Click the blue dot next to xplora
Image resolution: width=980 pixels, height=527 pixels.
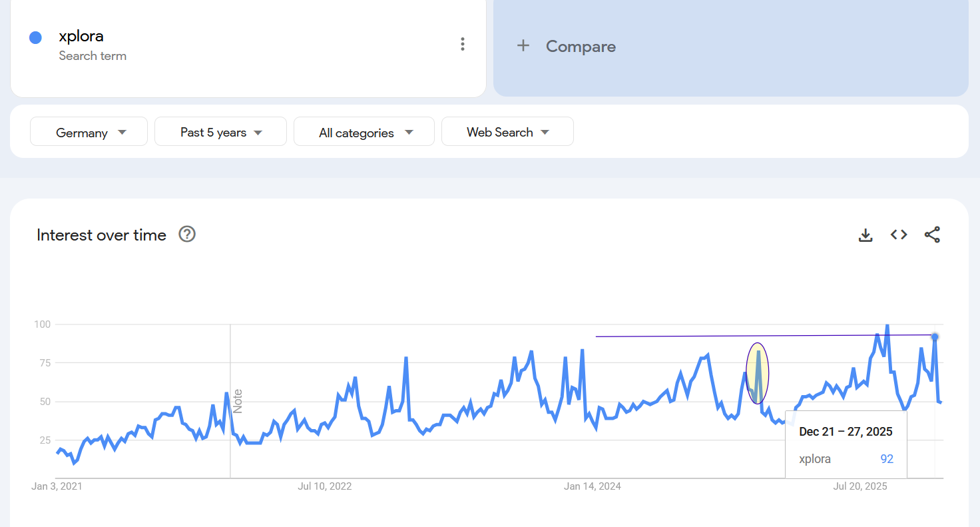[x=36, y=38]
